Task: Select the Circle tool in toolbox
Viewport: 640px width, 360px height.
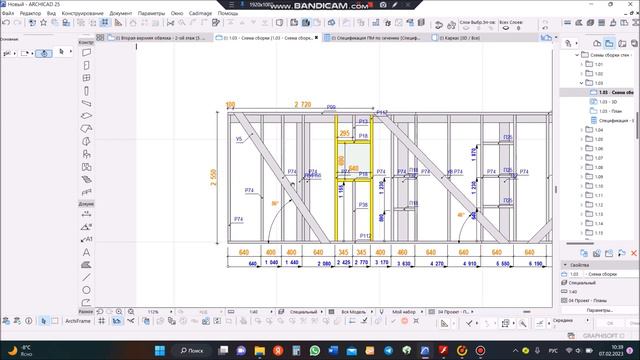Action: pyautogui.click(x=86, y=290)
